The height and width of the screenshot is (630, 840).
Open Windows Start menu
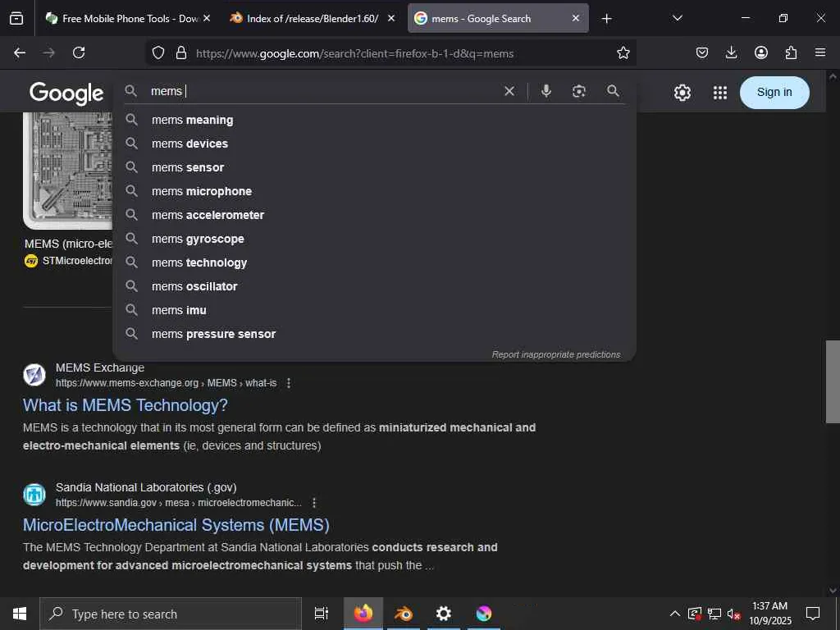click(20, 614)
